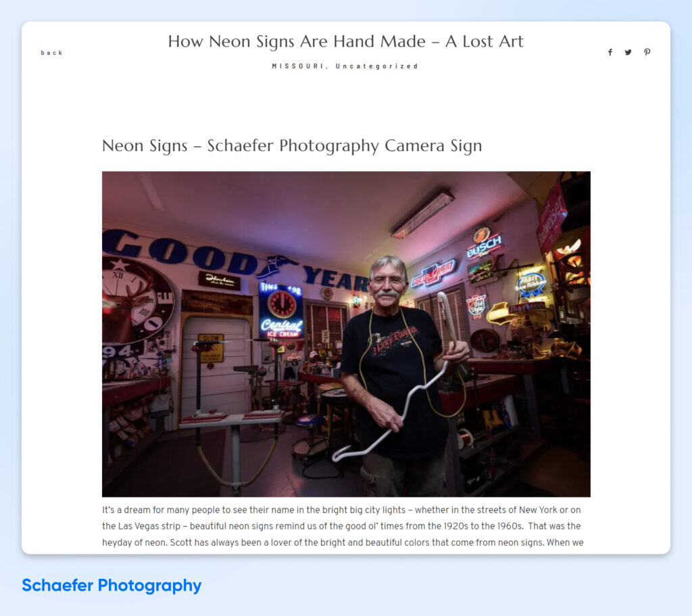Open the MISSOURI category page
This screenshot has height=616, width=692.
point(291,66)
